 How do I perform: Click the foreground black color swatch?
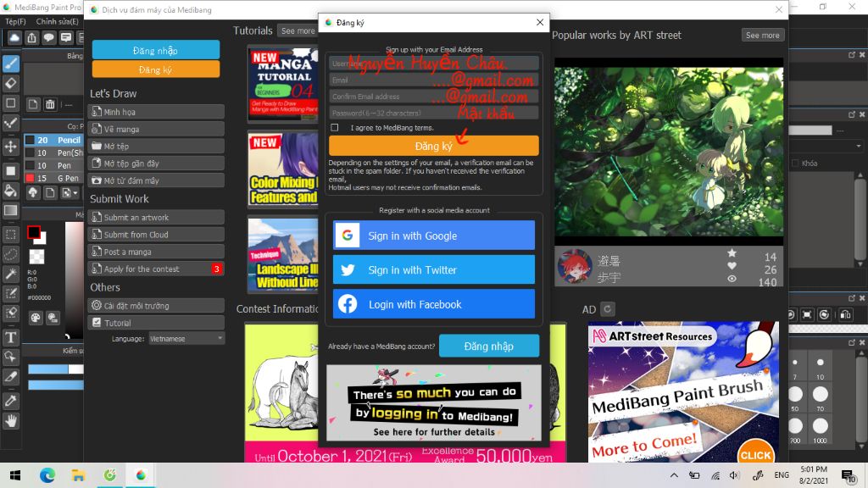[x=34, y=232]
